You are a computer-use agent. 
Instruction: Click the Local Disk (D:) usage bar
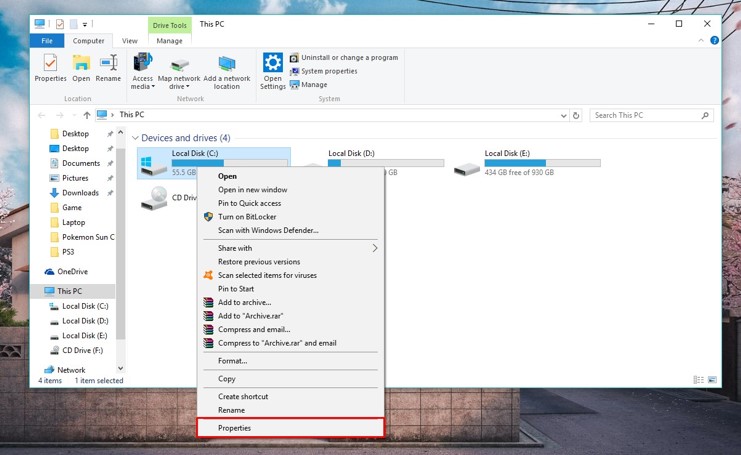point(386,163)
